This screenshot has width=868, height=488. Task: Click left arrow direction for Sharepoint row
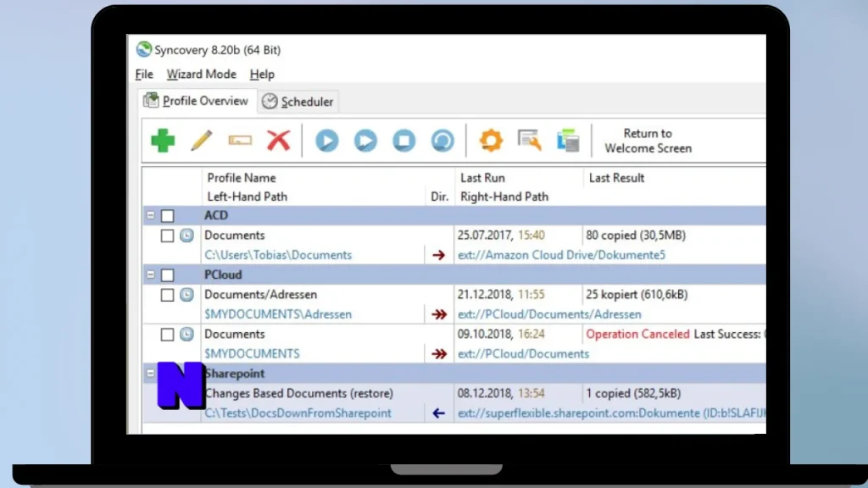[x=438, y=413]
